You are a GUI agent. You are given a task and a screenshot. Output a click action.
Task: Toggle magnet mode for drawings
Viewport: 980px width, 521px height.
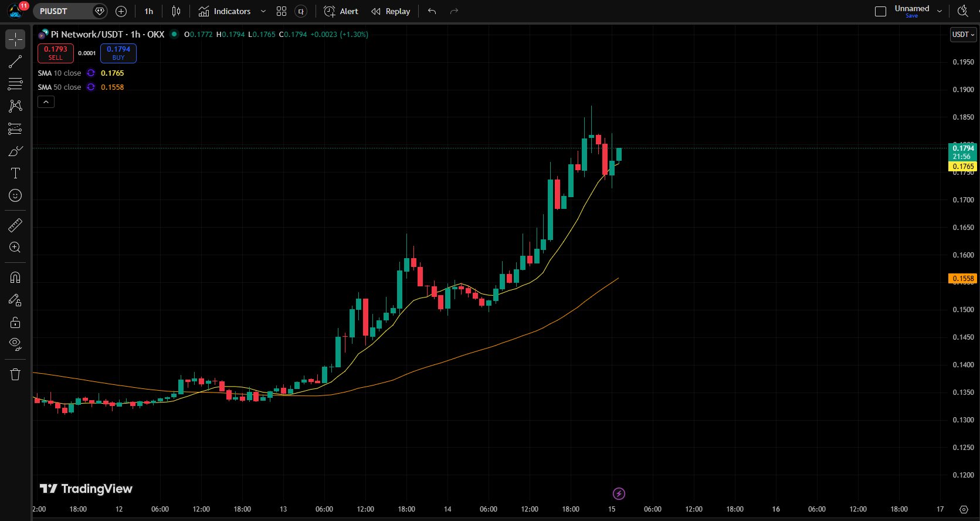pyautogui.click(x=15, y=278)
